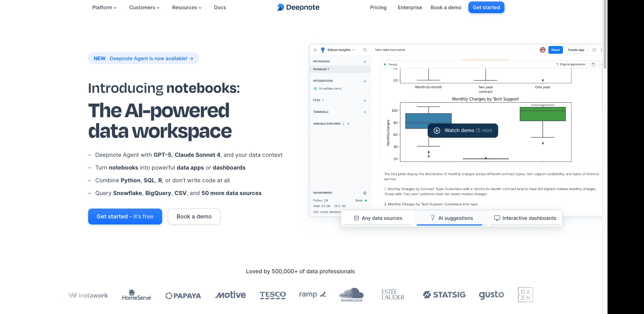Screen dimensions: 644x314
Task: Click the Motive logo
Action: [x=230, y=295]
